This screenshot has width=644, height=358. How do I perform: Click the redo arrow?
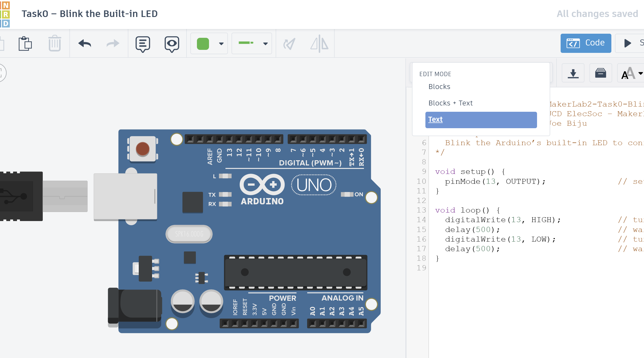[x=112, y=43]
